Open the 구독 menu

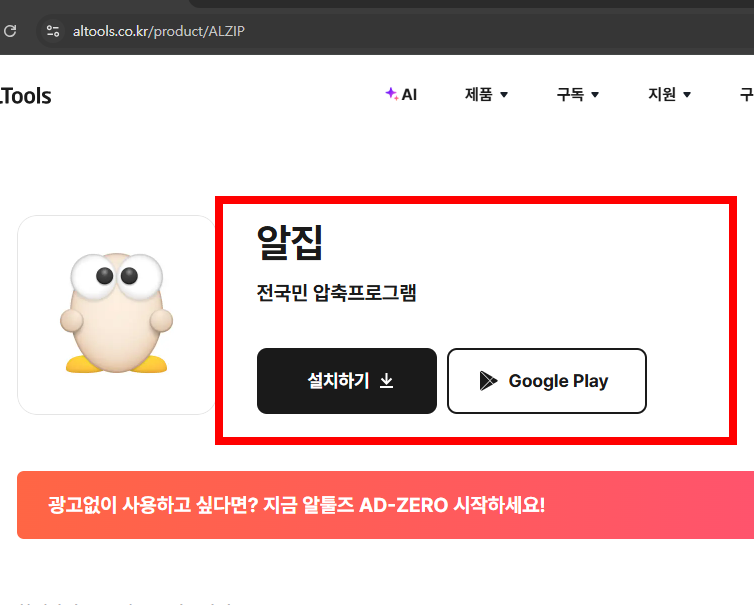point(578,94)
